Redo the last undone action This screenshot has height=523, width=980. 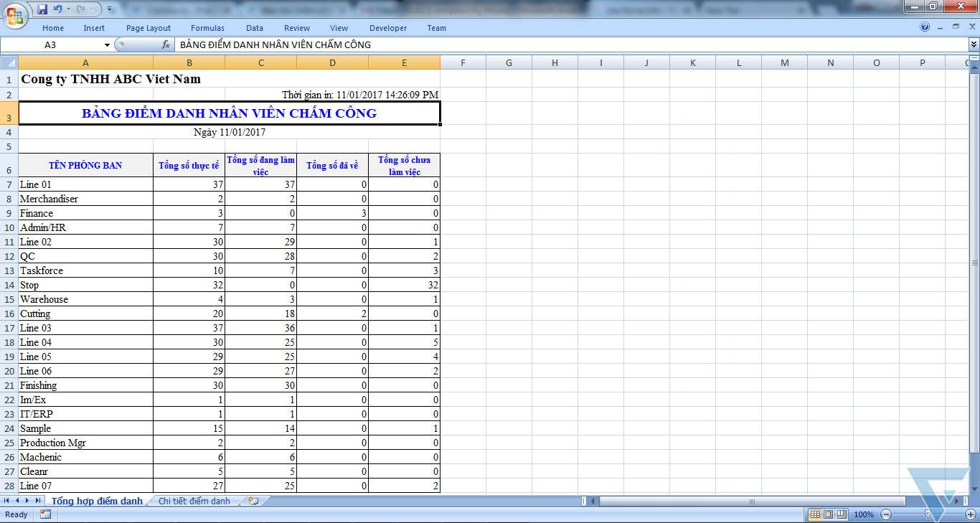tap(81, 9)
